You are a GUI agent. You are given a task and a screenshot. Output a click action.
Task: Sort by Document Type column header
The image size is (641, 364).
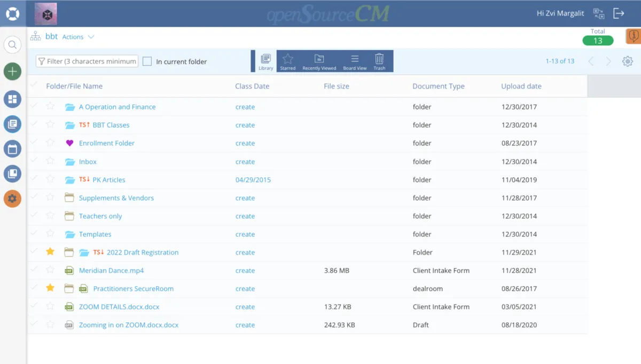pos(439,86)
